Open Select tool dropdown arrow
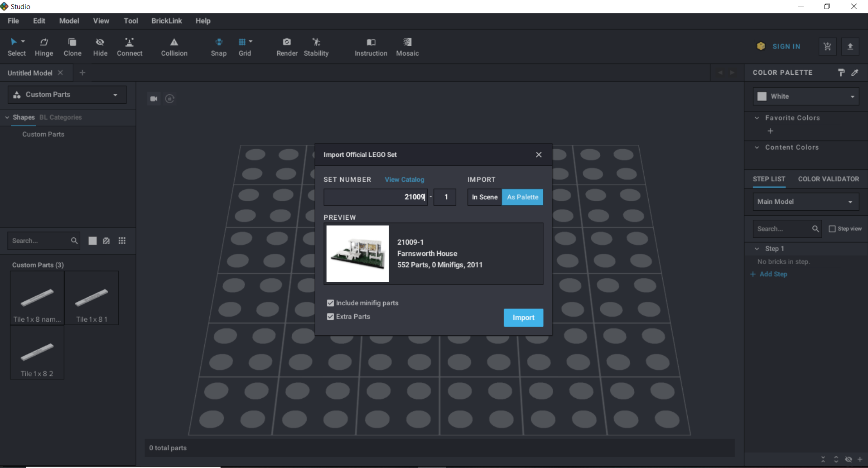This screenshot has height=468, width=868. coord(23,42)
